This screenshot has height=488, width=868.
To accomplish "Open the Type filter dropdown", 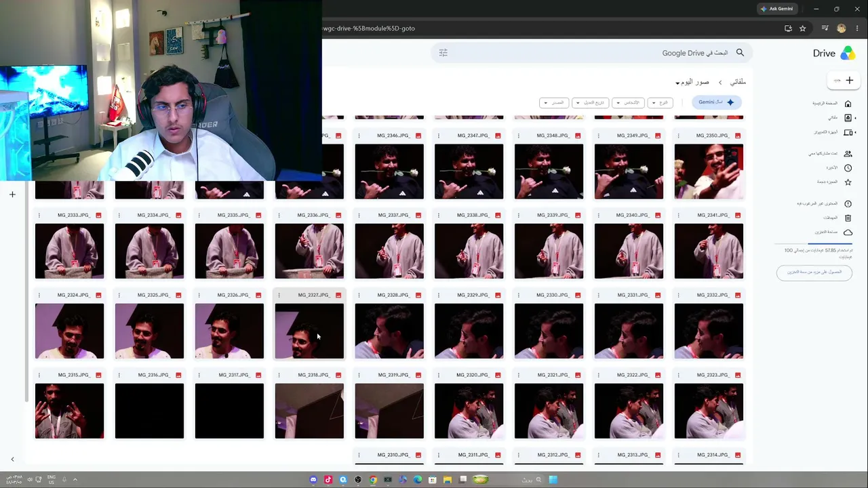I will coord(660,102).
